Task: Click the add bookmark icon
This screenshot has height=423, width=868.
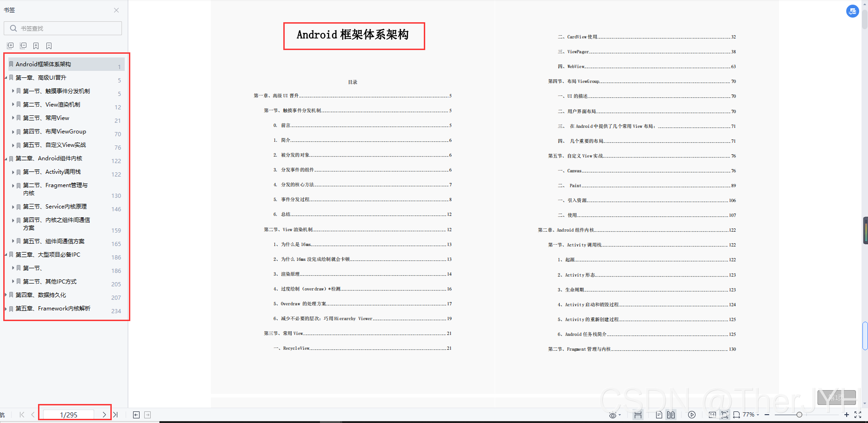Action: pos(36,46)
